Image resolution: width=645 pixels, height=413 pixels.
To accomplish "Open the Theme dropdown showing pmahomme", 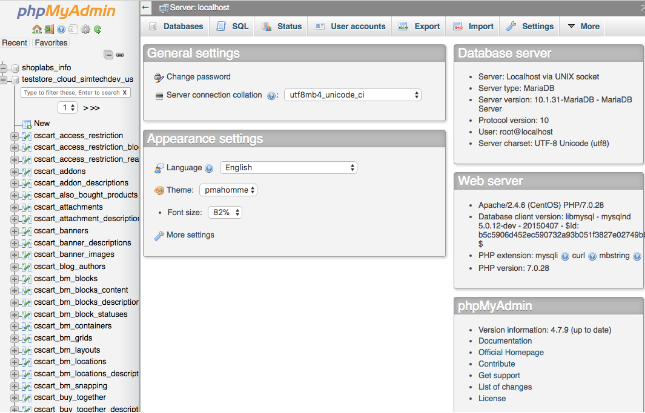I will (228, 190).
